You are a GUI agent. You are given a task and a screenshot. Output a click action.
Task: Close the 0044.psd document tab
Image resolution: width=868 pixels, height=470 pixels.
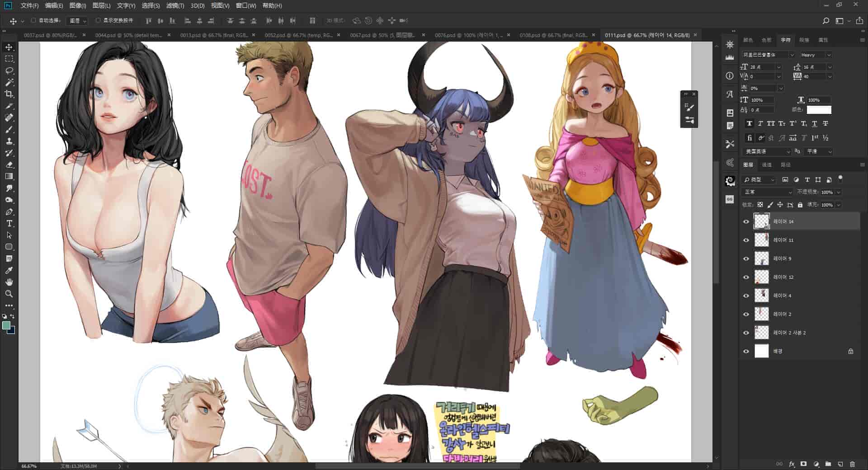click(169, 35)
